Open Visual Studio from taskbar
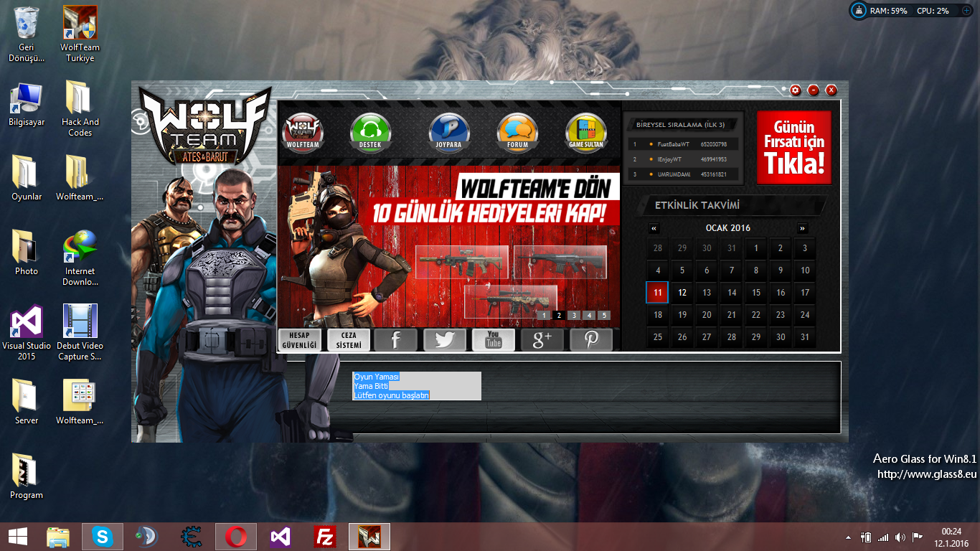Viewport: 980px width, 551px height. click(281, 537)
